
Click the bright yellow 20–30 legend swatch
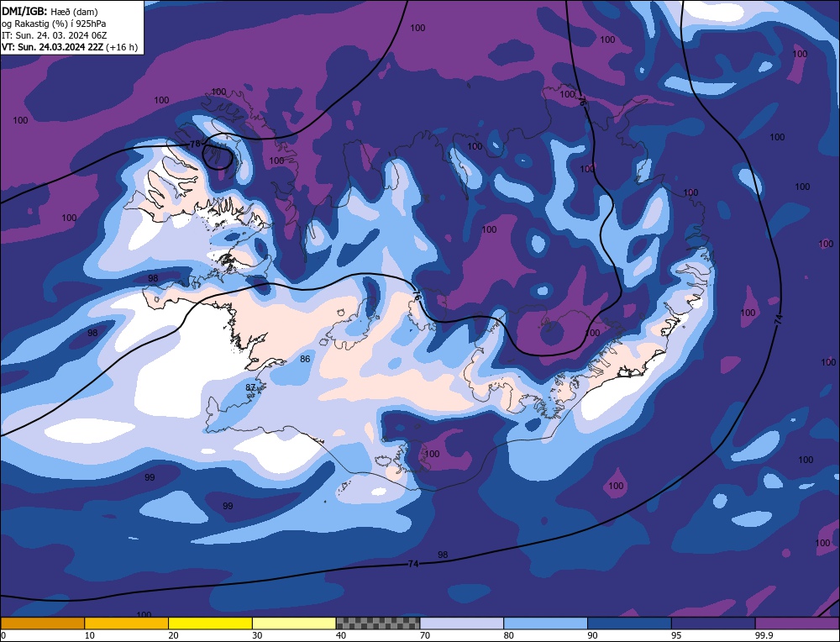pyautogui.click(x=210, y=624)
